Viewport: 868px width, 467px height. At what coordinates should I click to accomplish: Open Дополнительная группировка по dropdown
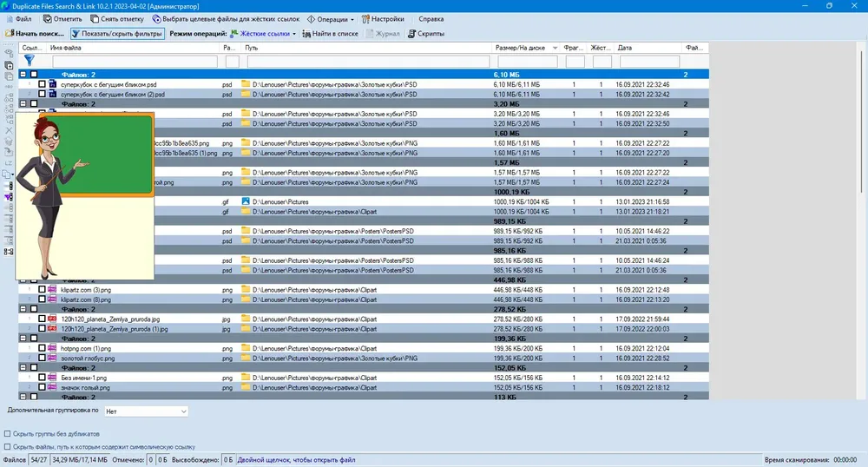[146, 411]
